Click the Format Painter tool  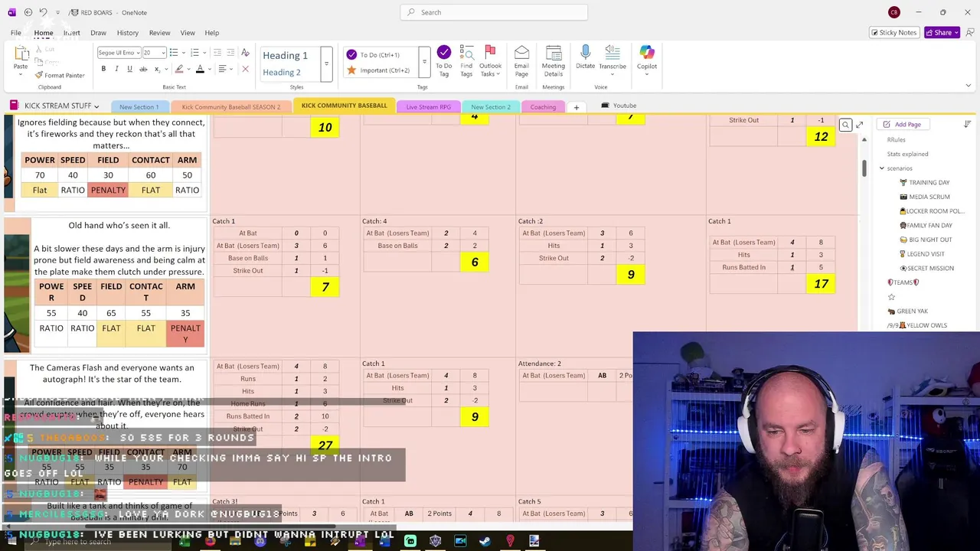[x=60, y=75]
